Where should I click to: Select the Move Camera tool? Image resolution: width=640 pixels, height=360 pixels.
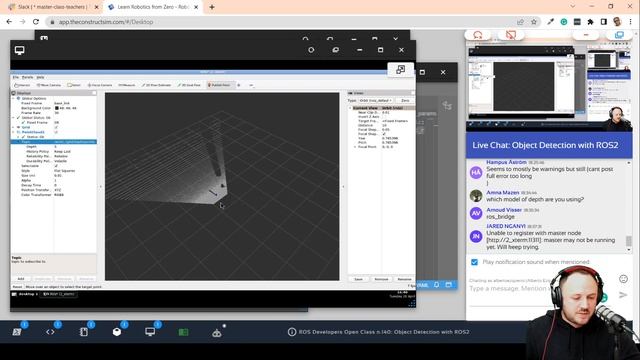(49, 85)
